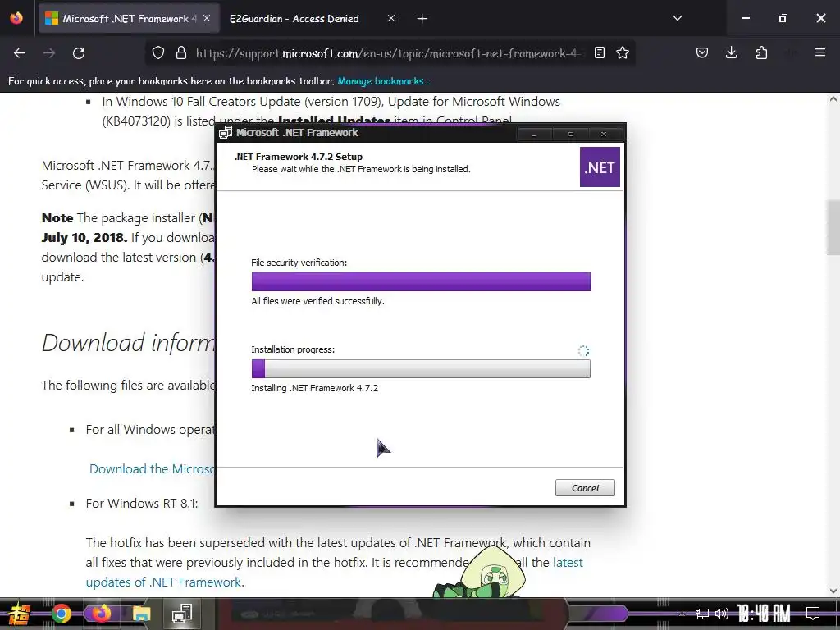Reload the current Firefox page
Viewport: 840px width, 630px height.
79,53
